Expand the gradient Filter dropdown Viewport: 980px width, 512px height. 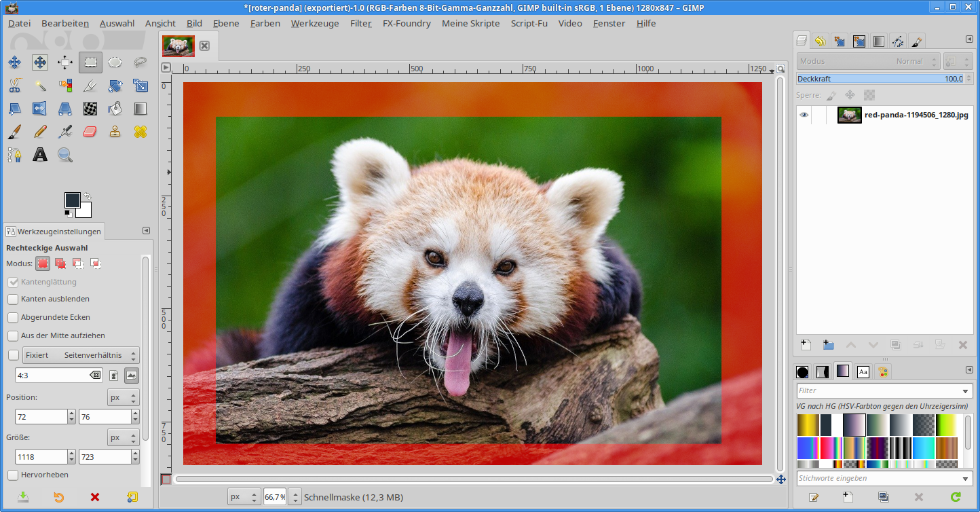[x=966, y=391]
